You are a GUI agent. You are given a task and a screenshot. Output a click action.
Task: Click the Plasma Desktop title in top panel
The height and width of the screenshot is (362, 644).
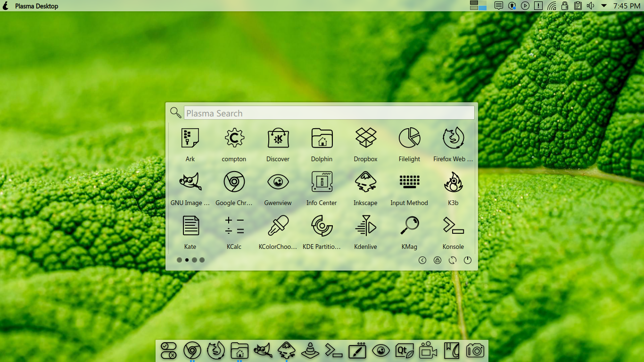37,6
